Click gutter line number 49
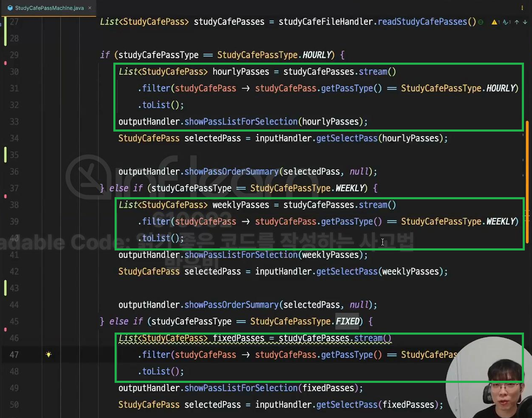 14,388
